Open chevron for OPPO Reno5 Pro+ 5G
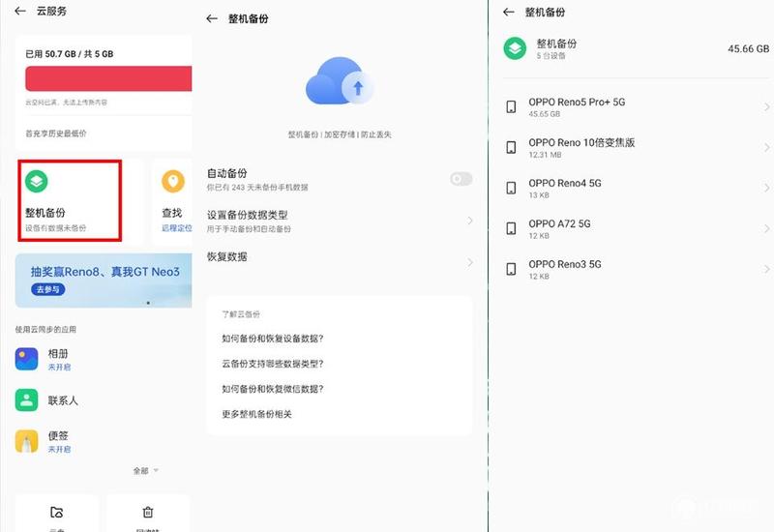This screenshot has width=774, height=532. point(766,107)
